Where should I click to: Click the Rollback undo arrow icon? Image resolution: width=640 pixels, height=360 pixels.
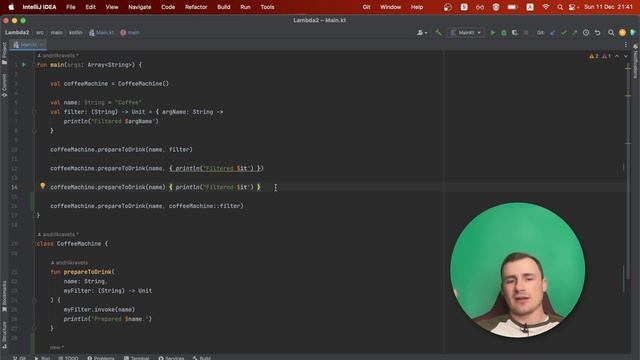[598, 33]
